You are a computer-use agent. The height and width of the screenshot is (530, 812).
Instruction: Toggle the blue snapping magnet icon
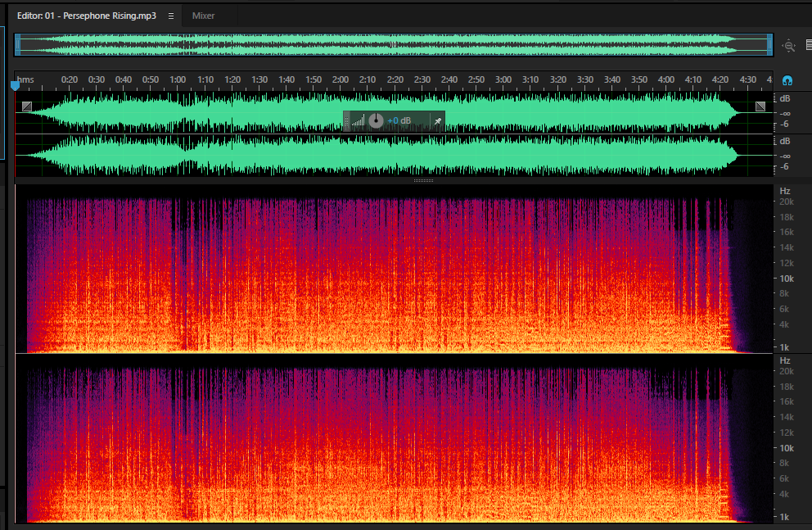coord(787,80)
